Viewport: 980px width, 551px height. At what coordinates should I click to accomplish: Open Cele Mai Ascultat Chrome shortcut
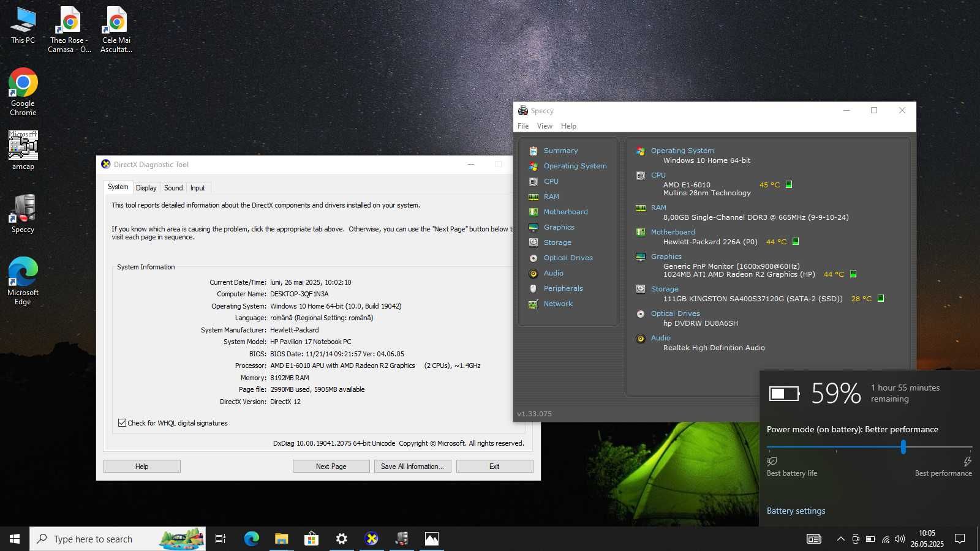(116, 29)
